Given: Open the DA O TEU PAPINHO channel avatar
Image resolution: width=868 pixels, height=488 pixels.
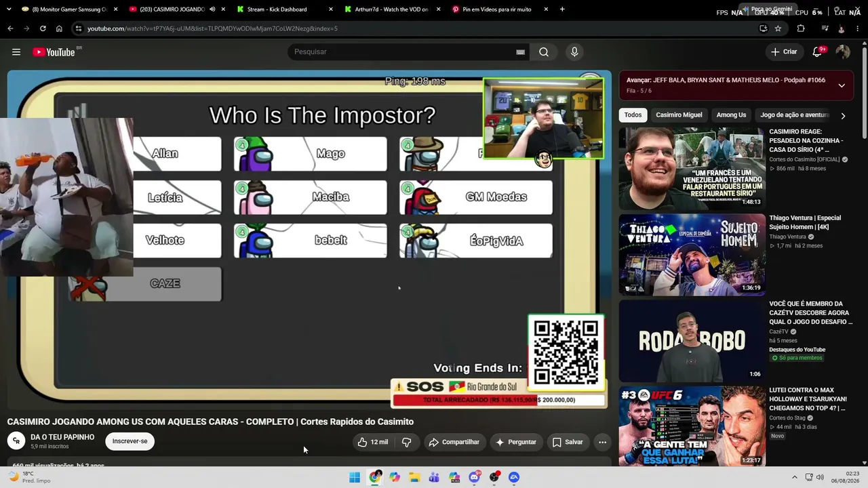Looking at the screenshot, I should coord(16,441).
